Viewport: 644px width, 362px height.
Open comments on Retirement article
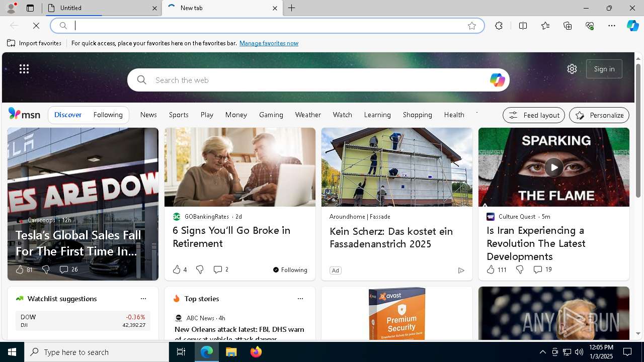pos(221,269)
